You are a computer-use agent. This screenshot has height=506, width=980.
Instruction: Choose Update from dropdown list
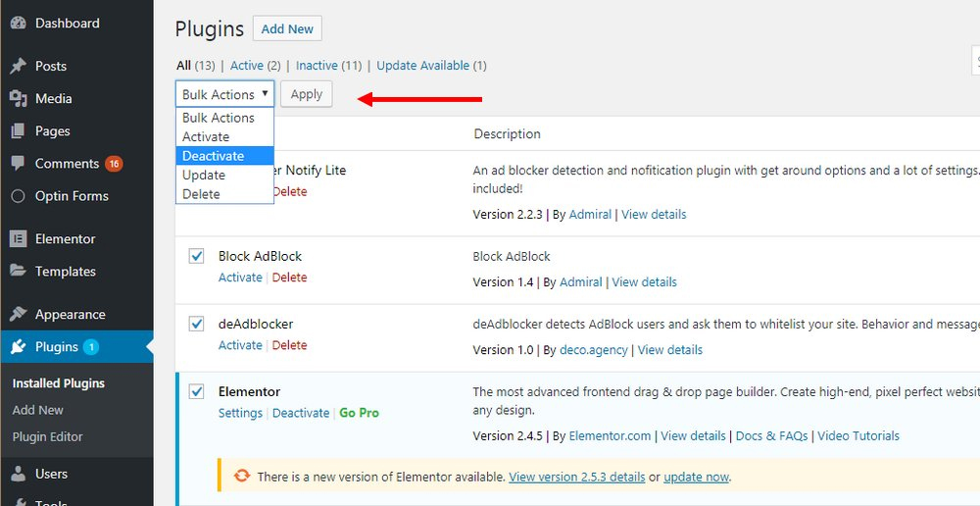click(225, 175)
